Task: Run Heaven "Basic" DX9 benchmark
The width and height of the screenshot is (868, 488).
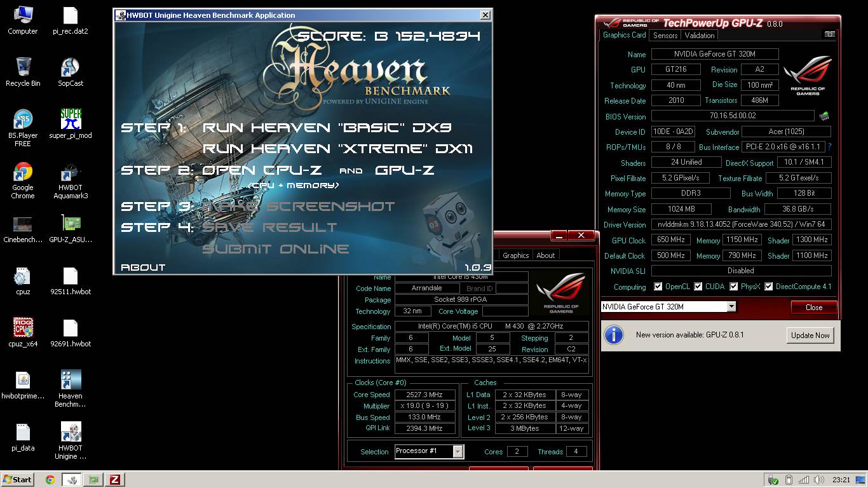Action: pyautogui.click(x=327, y=128)
